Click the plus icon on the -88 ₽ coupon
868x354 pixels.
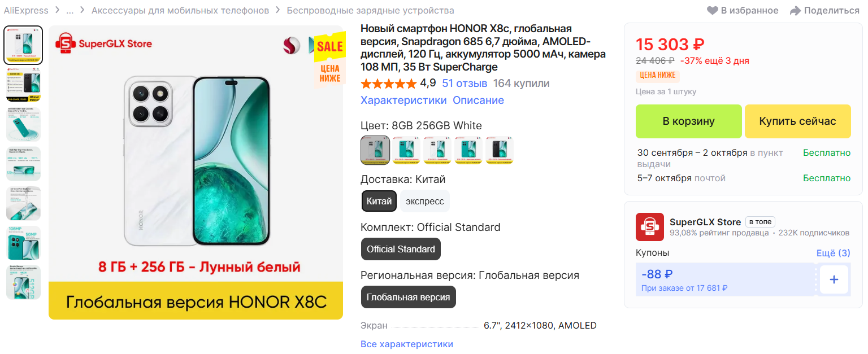[834, 279]
